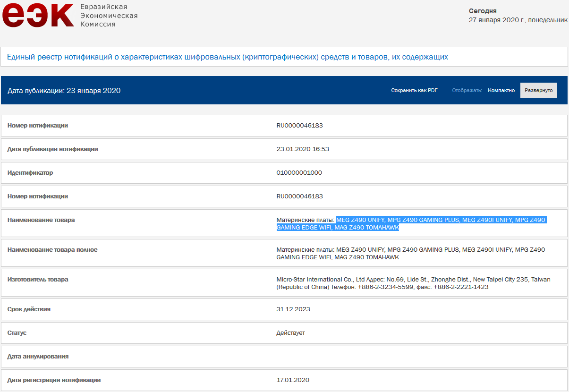This screenshot has width=569, height=392.
Task: Select the "Развернуто" display mode
Action: pos(539,90)
